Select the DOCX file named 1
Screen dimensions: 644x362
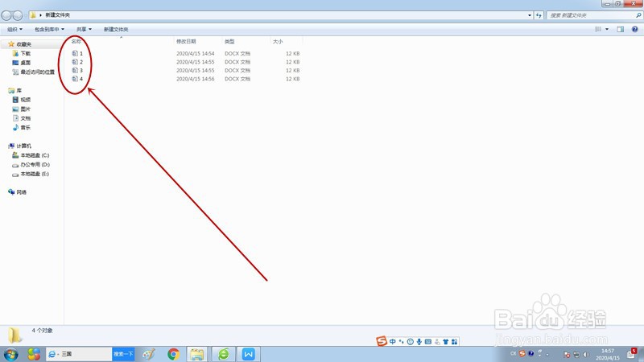pyautogui.click(x=77, y=53)
